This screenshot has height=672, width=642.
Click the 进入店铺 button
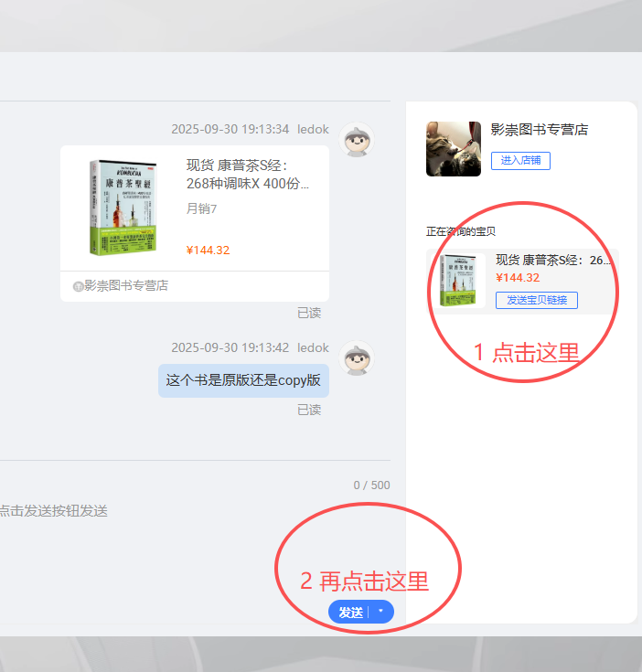coord(520,161)
